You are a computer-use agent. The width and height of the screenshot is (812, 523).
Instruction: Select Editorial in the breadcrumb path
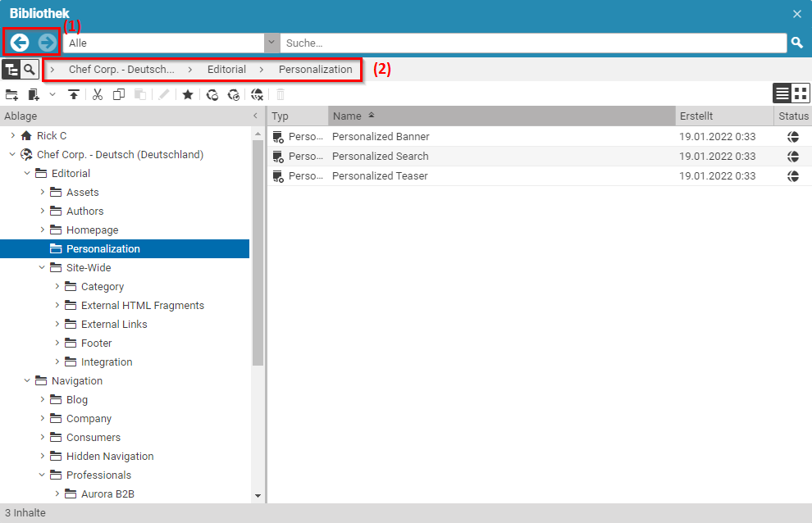tap(226, 70)
